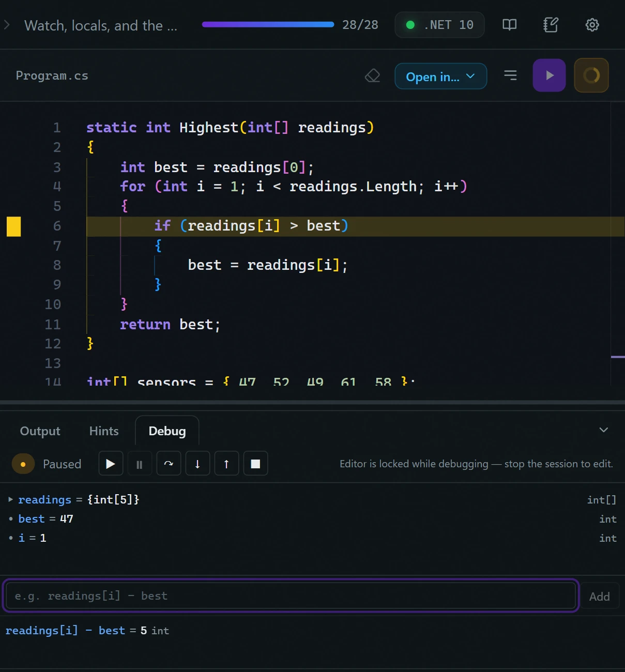Click the eraser reset code icon

(x=372, y=76)
